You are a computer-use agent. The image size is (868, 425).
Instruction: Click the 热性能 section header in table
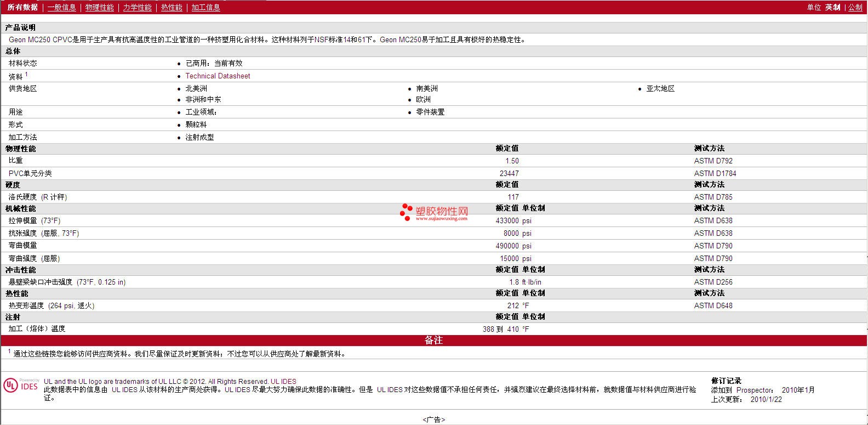point(16,293)
